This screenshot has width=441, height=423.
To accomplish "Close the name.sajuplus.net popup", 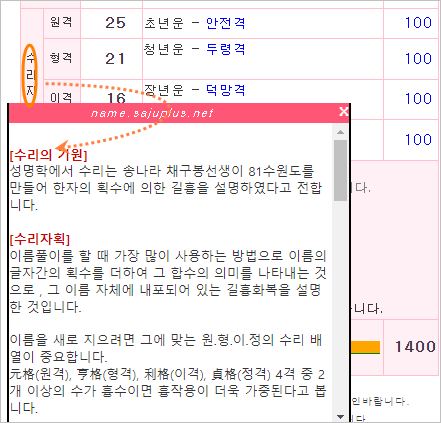I will 344,112.
